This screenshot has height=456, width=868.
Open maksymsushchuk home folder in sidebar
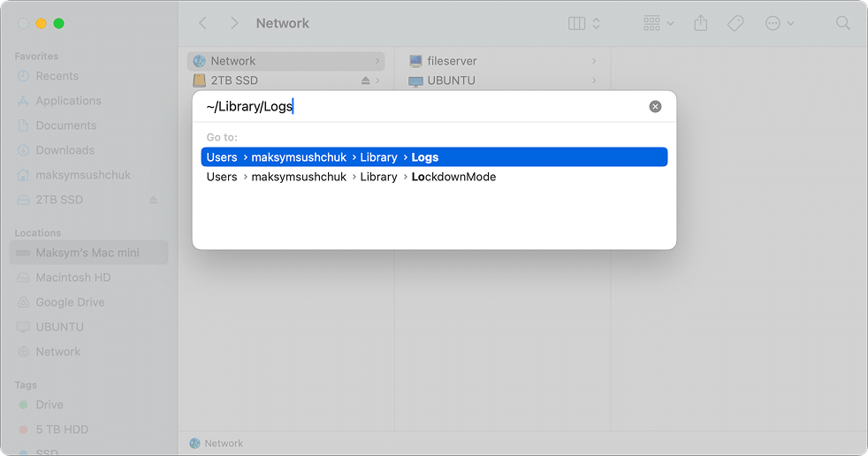pos(83,175)
